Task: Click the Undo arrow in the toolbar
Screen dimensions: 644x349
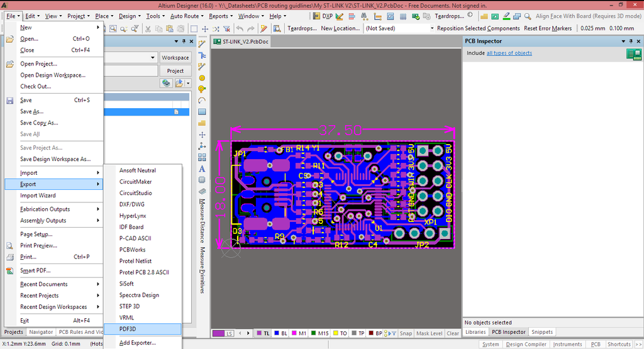Action: click(240, 28)
